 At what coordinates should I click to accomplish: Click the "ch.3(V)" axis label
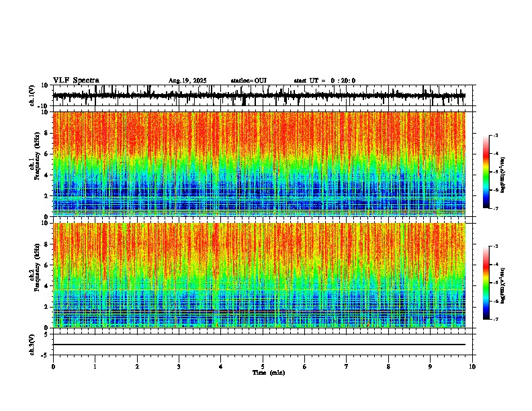[32, 345]
